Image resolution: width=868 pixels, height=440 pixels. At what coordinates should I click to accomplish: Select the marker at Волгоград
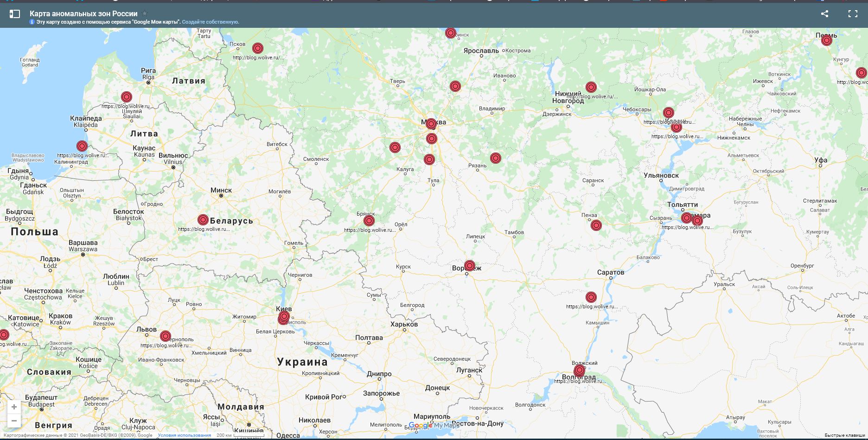click(x=580, y=370)
